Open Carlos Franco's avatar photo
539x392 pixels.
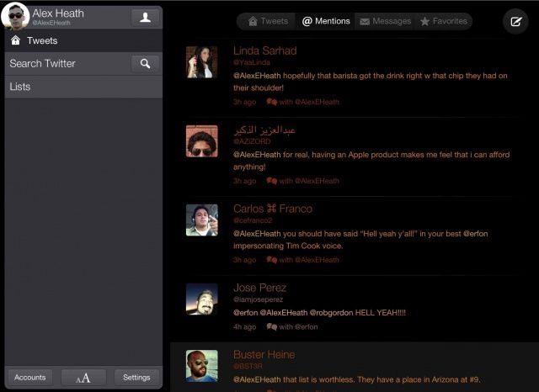[x=202, y=220]
